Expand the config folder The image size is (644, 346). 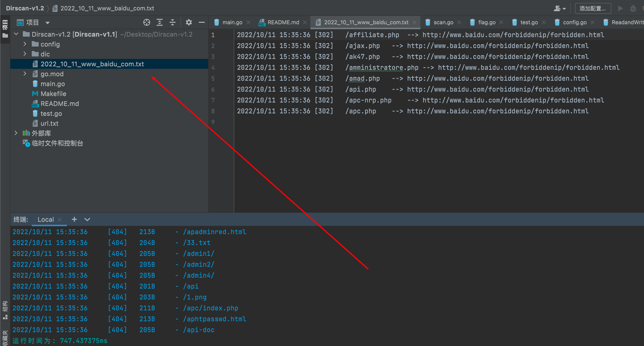click(x=25, y=44)
